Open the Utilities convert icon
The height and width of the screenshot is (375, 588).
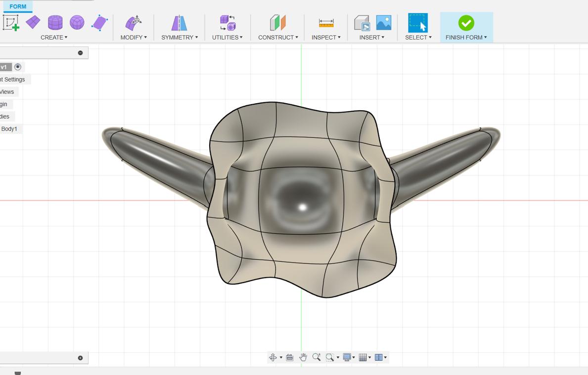coord(227,23)
